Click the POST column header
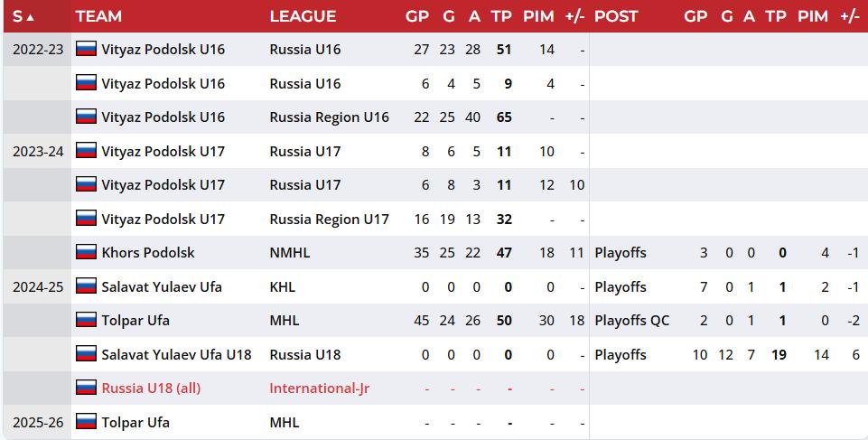The image size is (868, 440). click(616, 16)
